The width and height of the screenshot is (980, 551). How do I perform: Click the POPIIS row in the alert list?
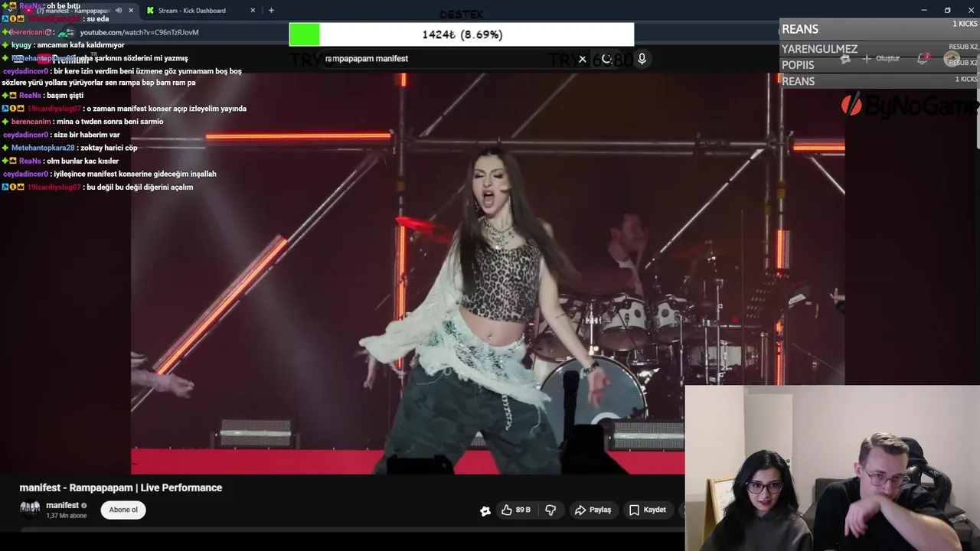click(880, 64)
